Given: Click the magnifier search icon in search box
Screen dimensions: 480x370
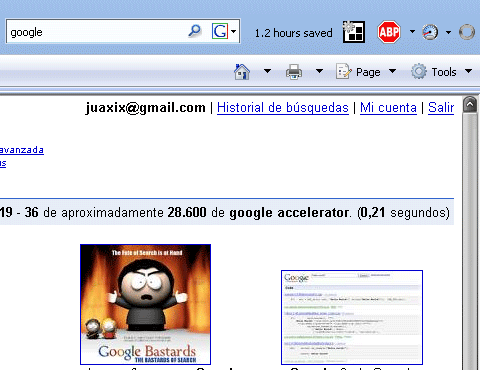Looking at the screenshot, I should [195, 31].
